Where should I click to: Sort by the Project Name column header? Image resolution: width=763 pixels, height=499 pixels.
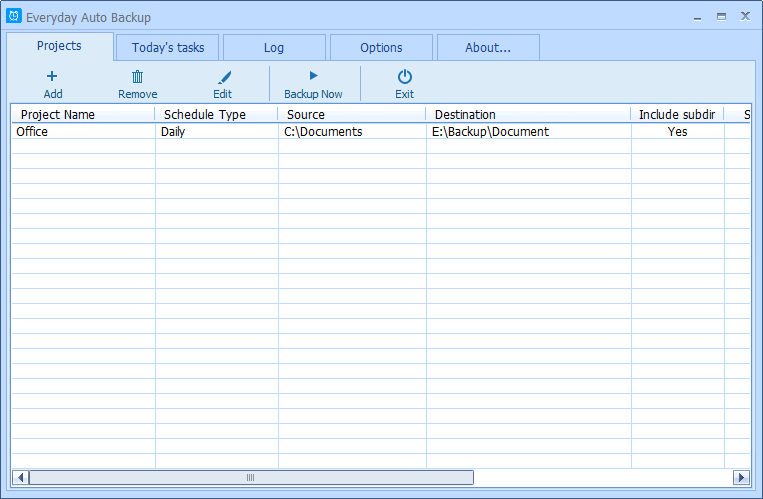(83, 114)
